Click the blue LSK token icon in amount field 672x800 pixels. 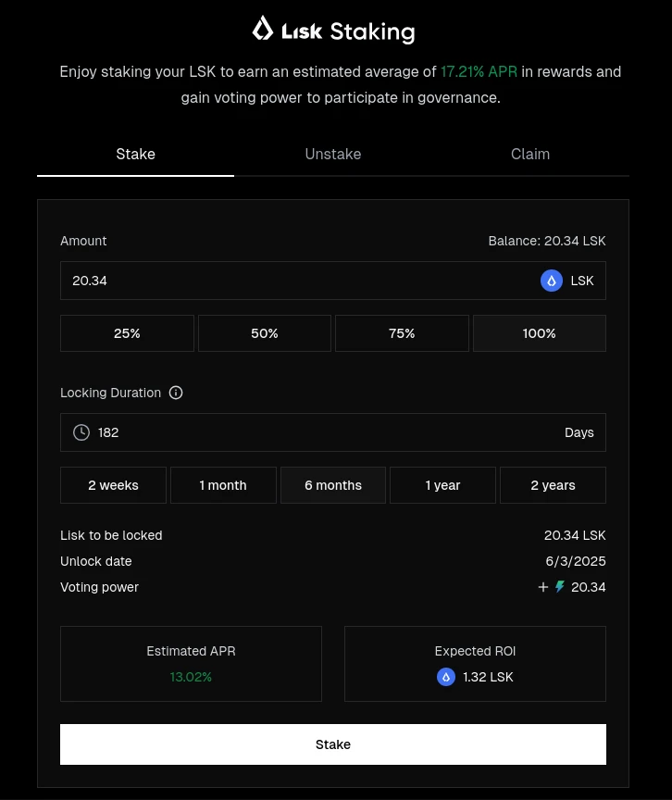click(551, 281)
